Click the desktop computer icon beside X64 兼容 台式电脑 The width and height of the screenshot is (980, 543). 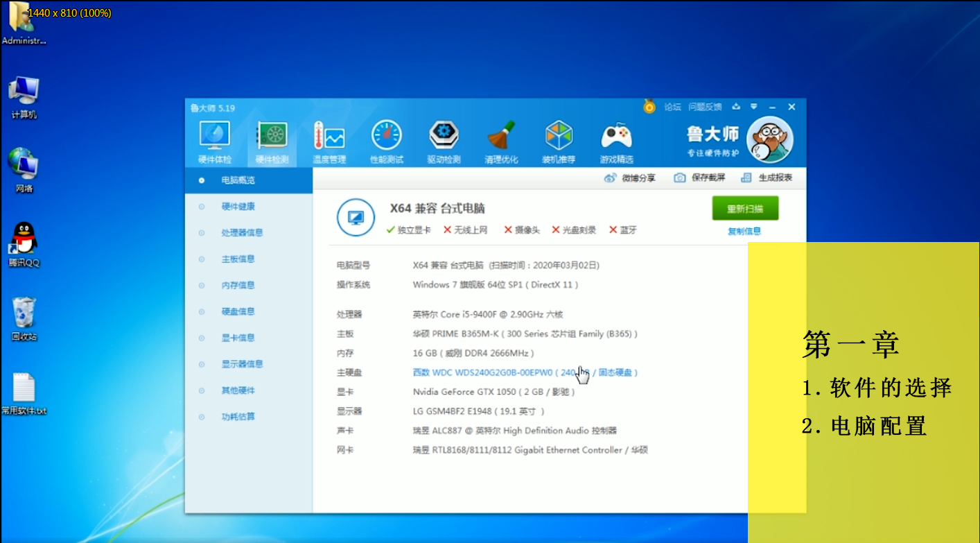[356, 218]
